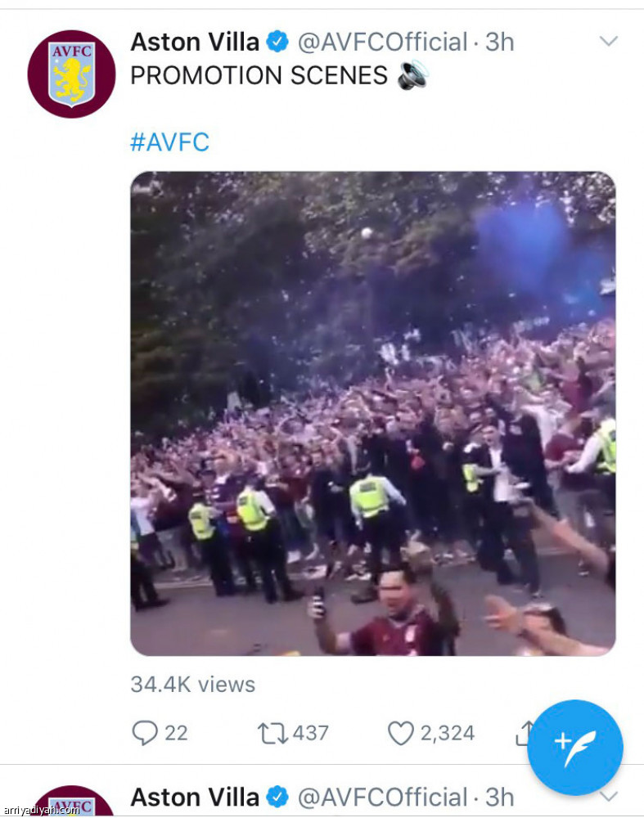The image size is (644, 818).
Task: Tap the share icon beside likes
Action: coord(522,733)
